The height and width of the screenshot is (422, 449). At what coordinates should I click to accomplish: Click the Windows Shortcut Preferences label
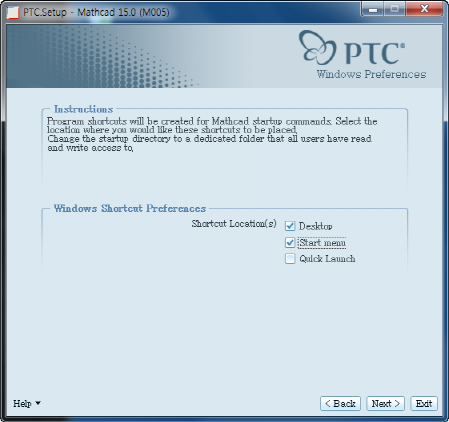pyautogui.click(x=130, y=208)
